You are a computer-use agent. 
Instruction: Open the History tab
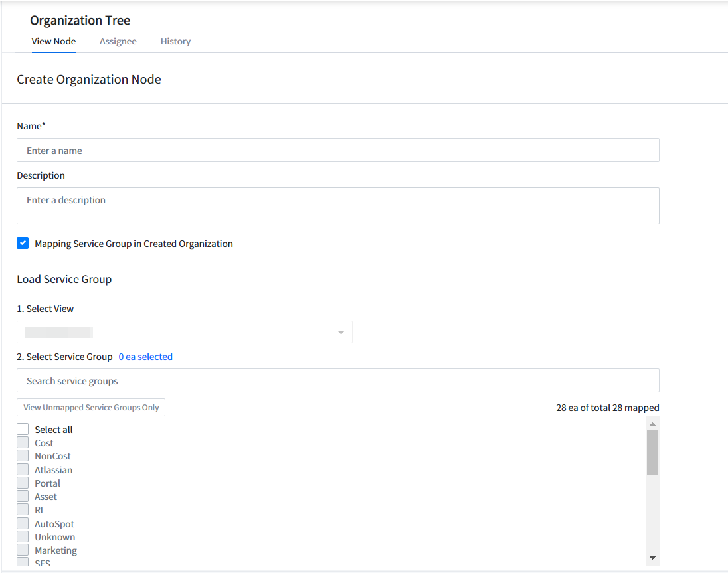click(175, 41)
